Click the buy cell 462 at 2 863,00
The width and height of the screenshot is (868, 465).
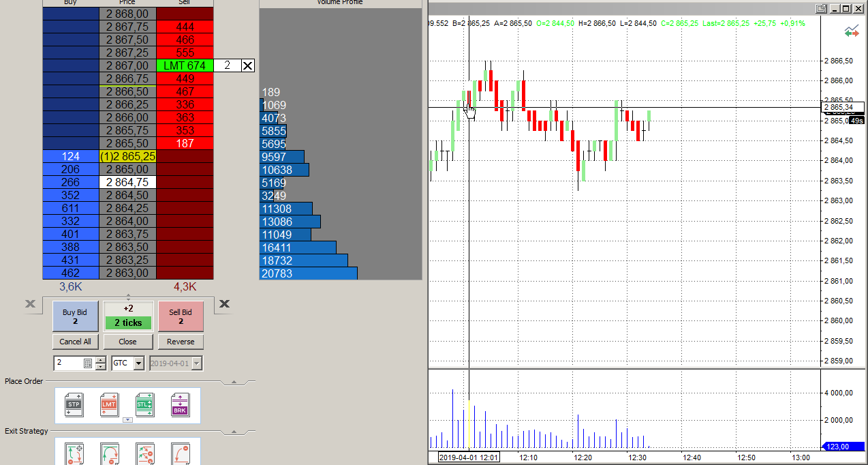(71, 273)
